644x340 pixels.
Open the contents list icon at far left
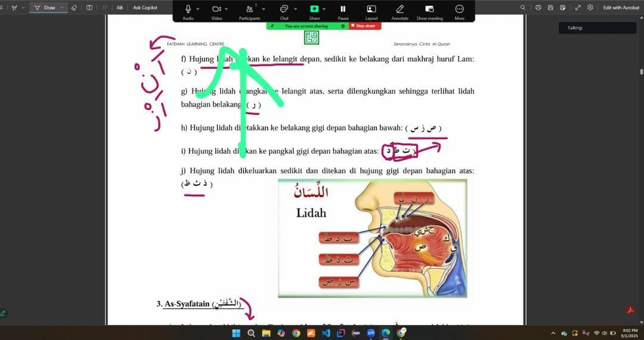[x=2, y=7]
